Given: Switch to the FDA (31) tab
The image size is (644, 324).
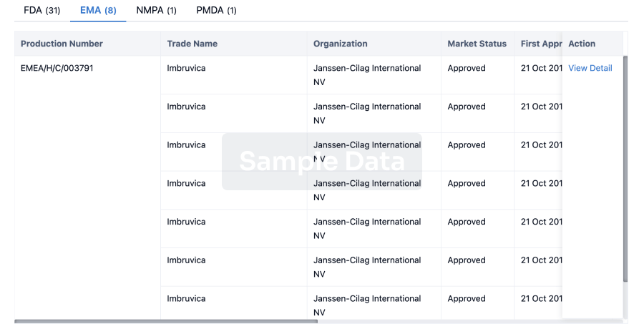Looking at the screenshot, I should pos(42,10).
